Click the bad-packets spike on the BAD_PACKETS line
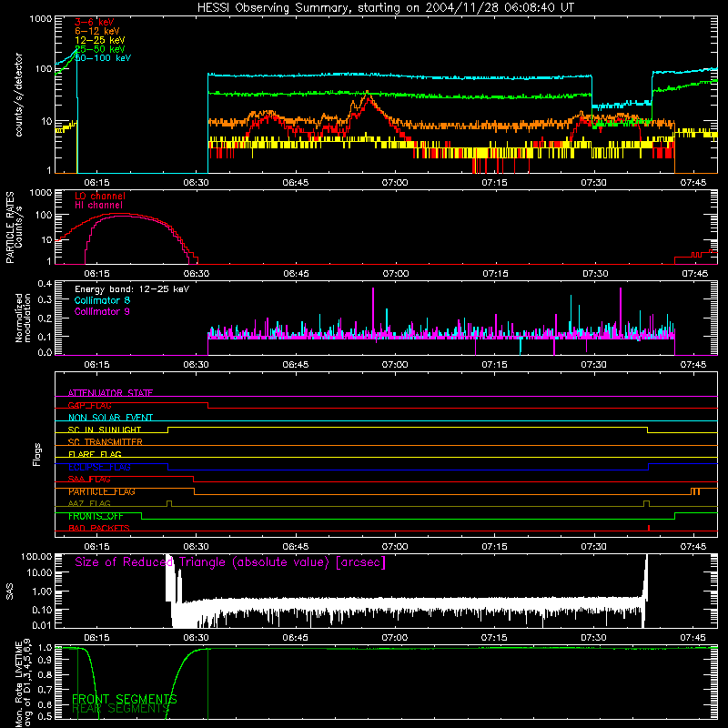Image resolution: width=728 pixels, height=728 pixels. 649,528
